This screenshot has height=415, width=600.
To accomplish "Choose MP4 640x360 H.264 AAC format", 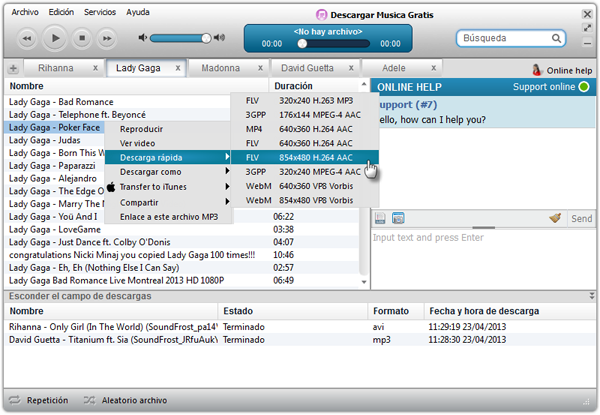I will point(305,129).
